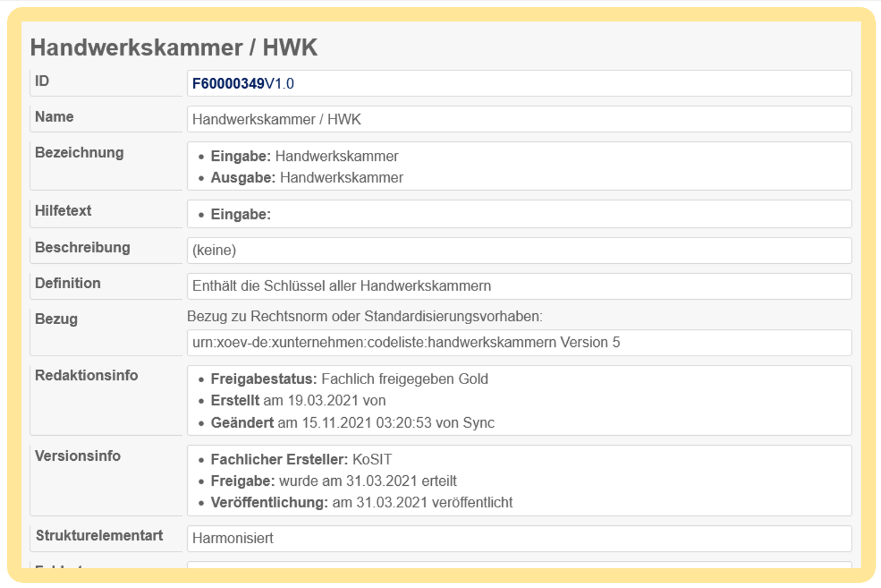Click the Beschreibung row label
The height and width of the screenshot is (588, 881).
tap(83, 248)
